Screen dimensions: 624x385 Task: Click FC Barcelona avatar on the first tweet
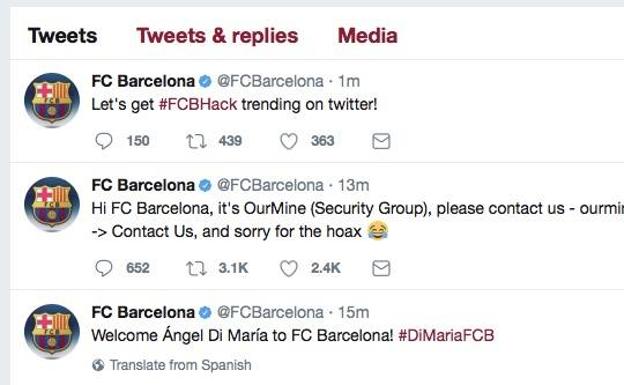(x=52, y=100)
